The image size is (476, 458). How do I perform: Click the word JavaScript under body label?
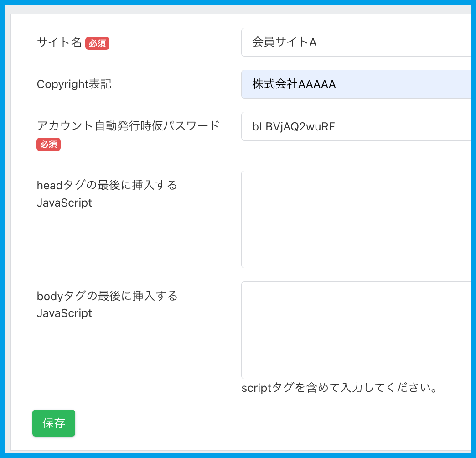click(x=64, y=313)
